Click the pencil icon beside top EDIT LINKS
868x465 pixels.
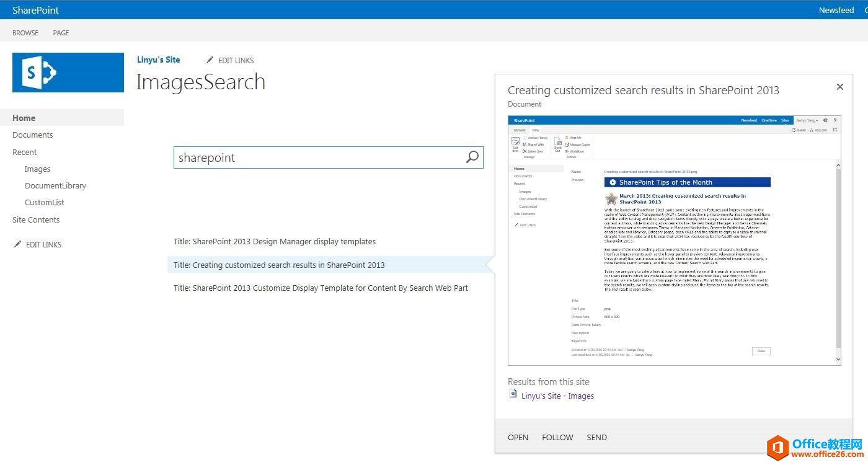tap(210, 60)
